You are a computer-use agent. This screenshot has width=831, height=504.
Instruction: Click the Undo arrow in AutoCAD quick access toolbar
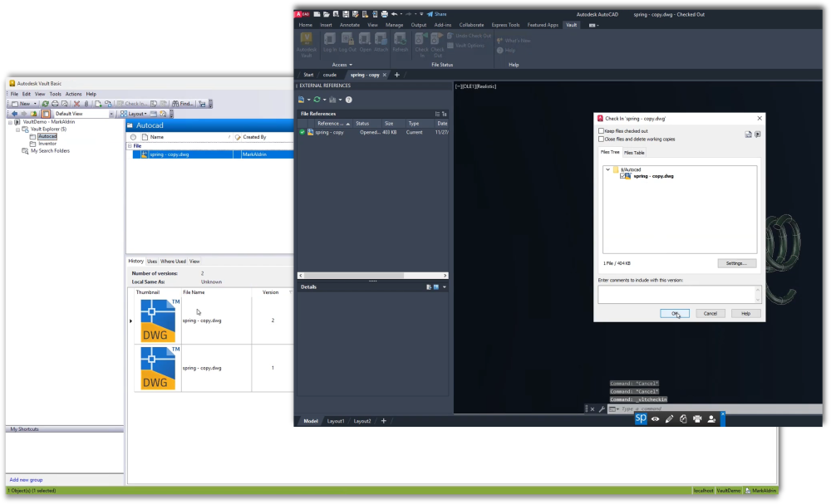point(394,14)
